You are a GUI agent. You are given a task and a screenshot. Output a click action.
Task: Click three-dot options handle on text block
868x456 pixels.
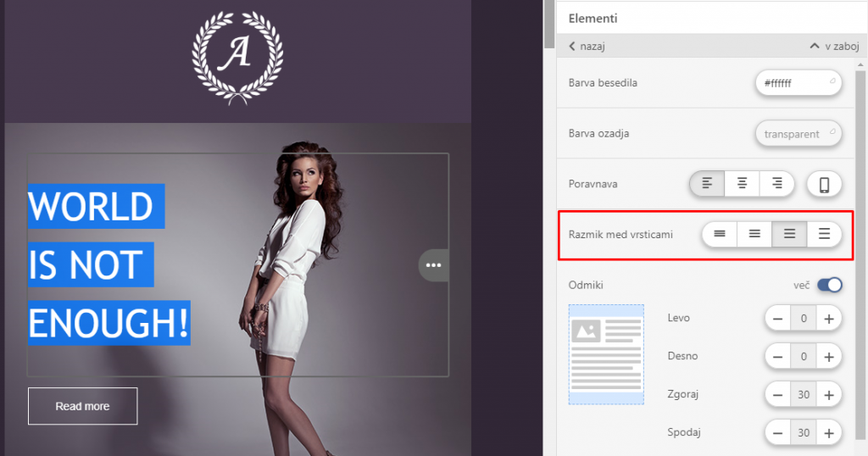pyautogui.click(x=434, y=265)
